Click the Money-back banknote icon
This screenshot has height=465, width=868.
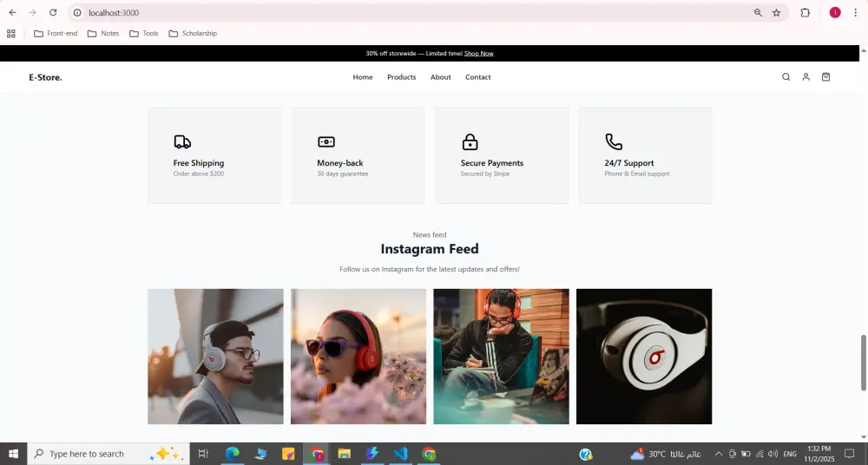(x=326, y=141)
